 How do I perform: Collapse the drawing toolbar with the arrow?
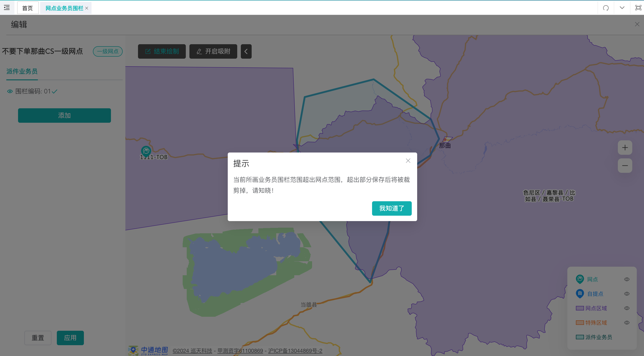coord(246,51)
